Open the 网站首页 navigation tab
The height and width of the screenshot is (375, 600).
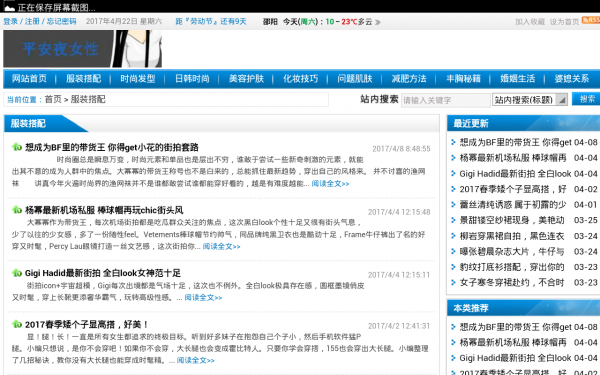click(29, 79)
